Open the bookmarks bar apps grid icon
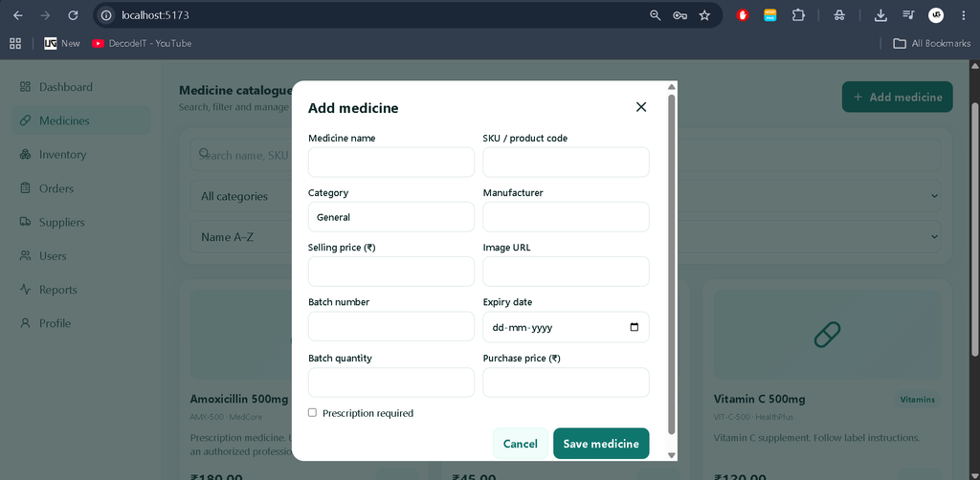 tap(15, 43)
